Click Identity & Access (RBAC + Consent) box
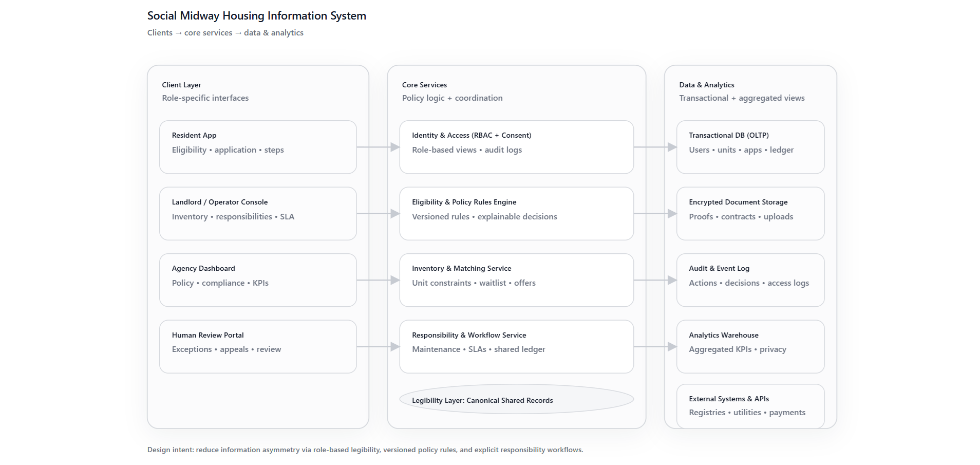The image size is (980, 465). pyautogui.click(x=517, y=147)
